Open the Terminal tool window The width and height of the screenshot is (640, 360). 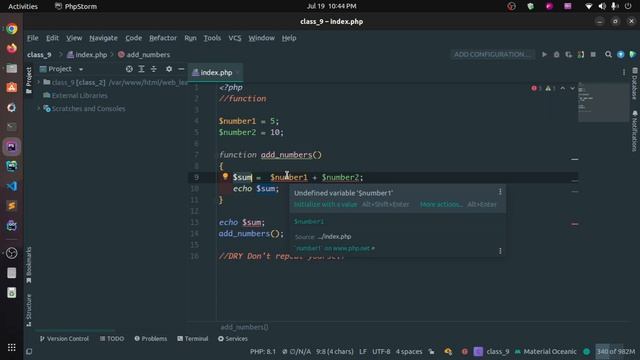click(193, 339)
